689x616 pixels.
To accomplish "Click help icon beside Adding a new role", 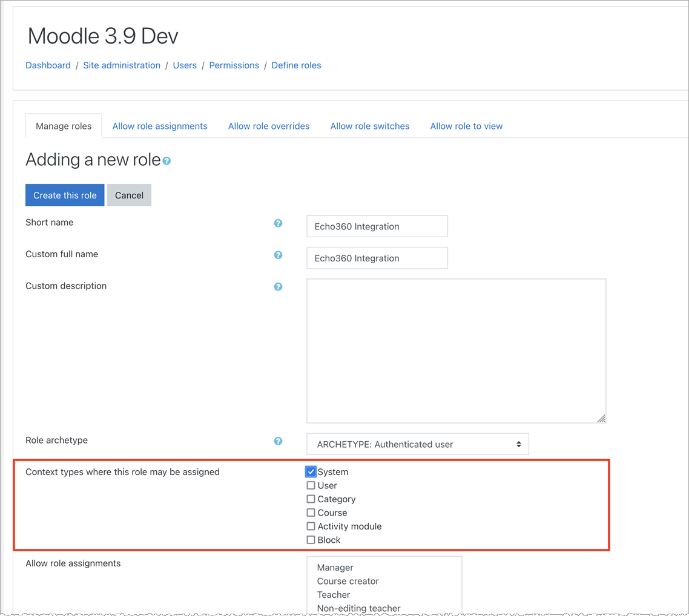I will click(166, 161).
